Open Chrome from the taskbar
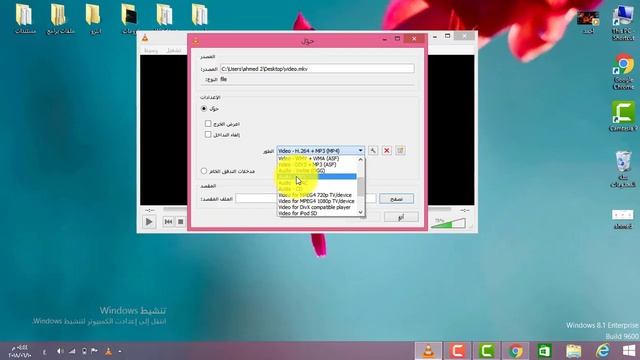 516,351
